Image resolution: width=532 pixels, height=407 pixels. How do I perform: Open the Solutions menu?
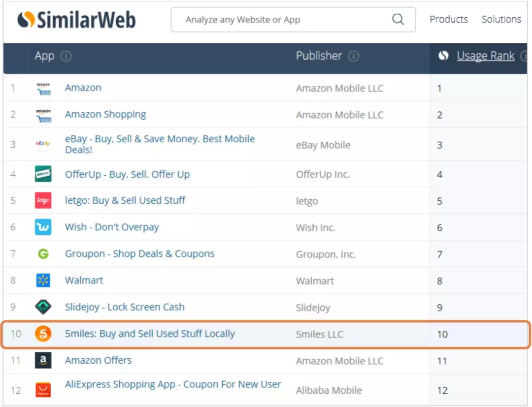pos(501,19)
